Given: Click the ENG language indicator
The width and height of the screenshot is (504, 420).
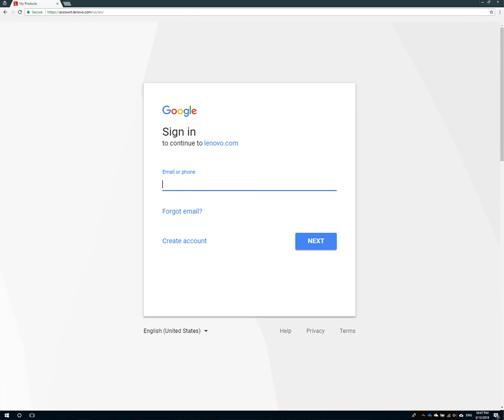Looking at the screenshot, I should pyautogui.click(x=469, y=415).
